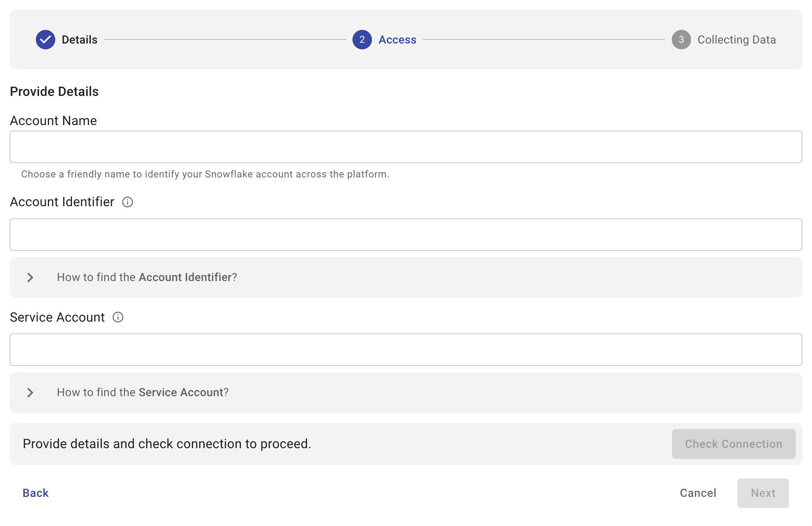Click the Cancel button
The height and width of the screenshot is (526, 812).
698,493
